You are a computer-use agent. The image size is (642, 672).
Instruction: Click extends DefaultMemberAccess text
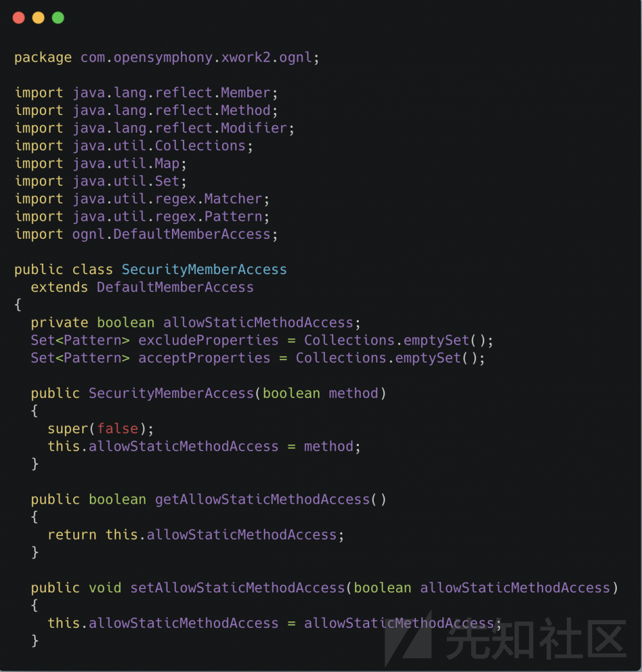[x=142, y=287]
